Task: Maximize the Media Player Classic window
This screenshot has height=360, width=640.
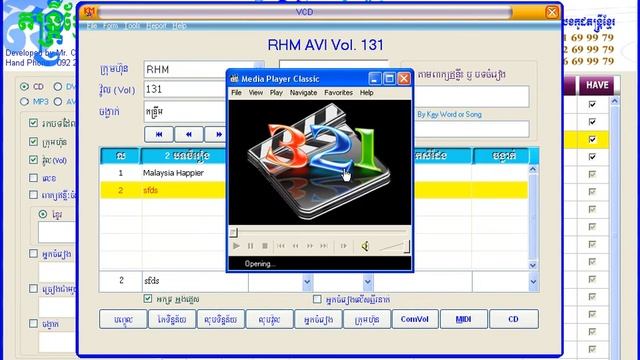Action: 389,78
